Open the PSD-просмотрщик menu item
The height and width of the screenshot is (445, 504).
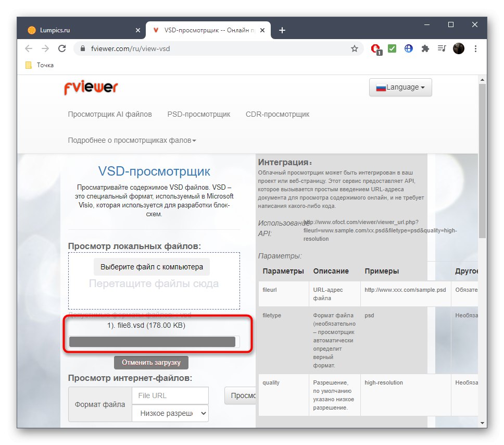point(199,114)
